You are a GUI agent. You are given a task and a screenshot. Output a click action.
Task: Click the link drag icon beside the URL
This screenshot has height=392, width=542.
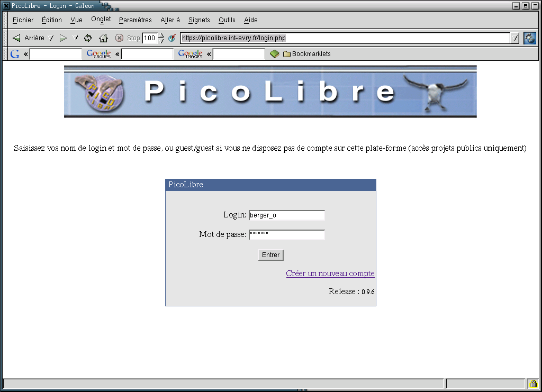(x=172, y=38)
